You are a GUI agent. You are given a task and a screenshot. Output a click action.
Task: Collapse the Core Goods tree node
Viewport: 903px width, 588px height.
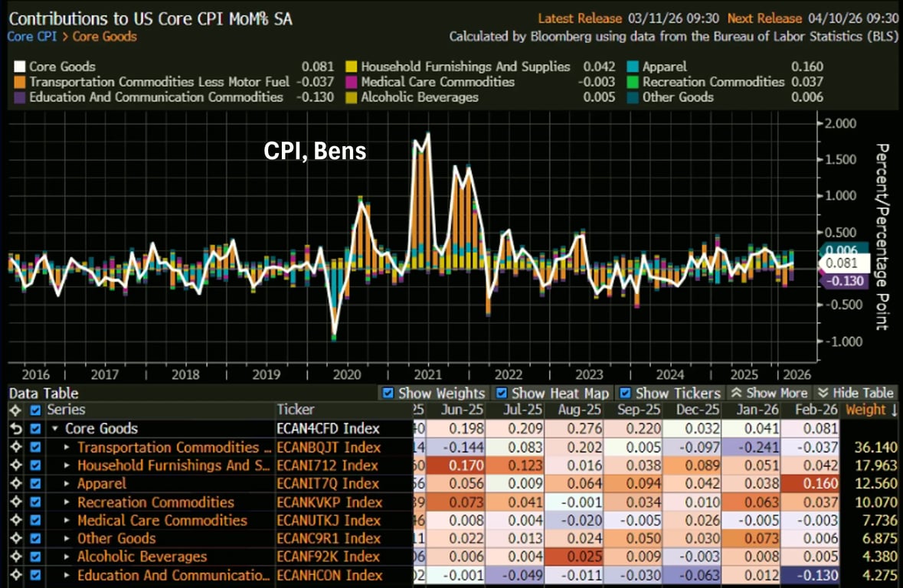(55, 429)
